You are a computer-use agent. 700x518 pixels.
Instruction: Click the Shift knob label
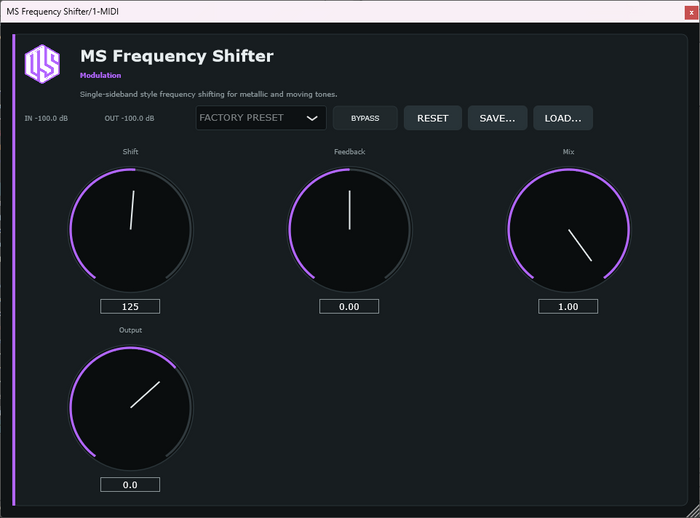pyautogui.click(x=130, y=152)
